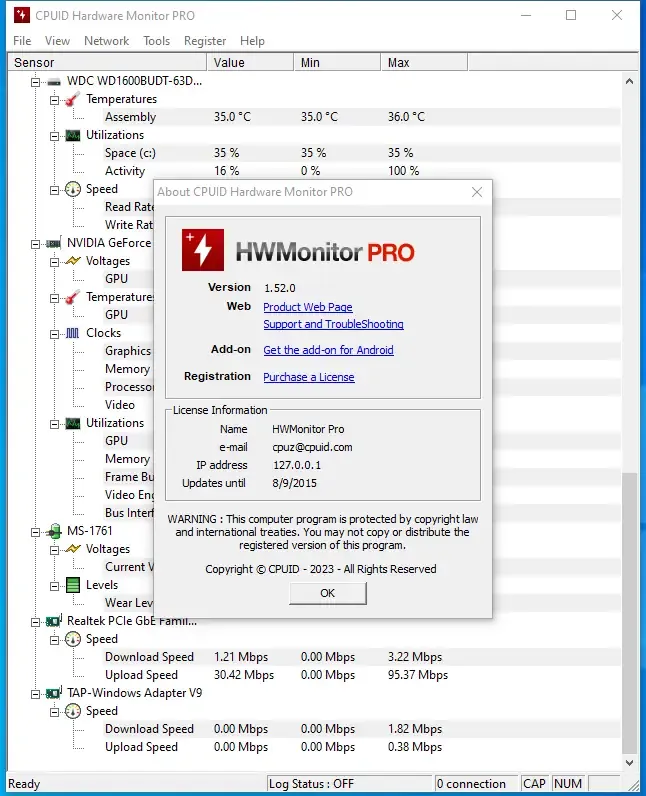
Task: Select the Assembly temperature row
Action: point(362,117)
